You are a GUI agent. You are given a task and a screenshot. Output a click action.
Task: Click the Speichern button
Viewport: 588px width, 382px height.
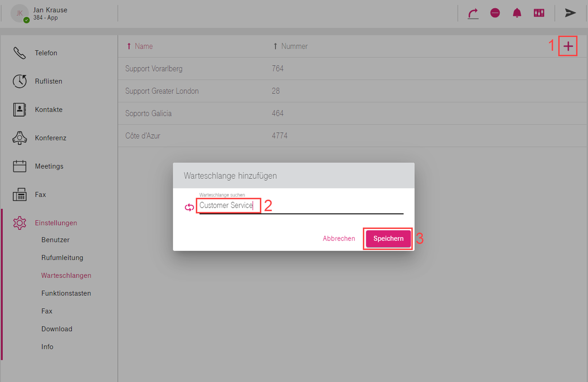click(x=388, y=238)
